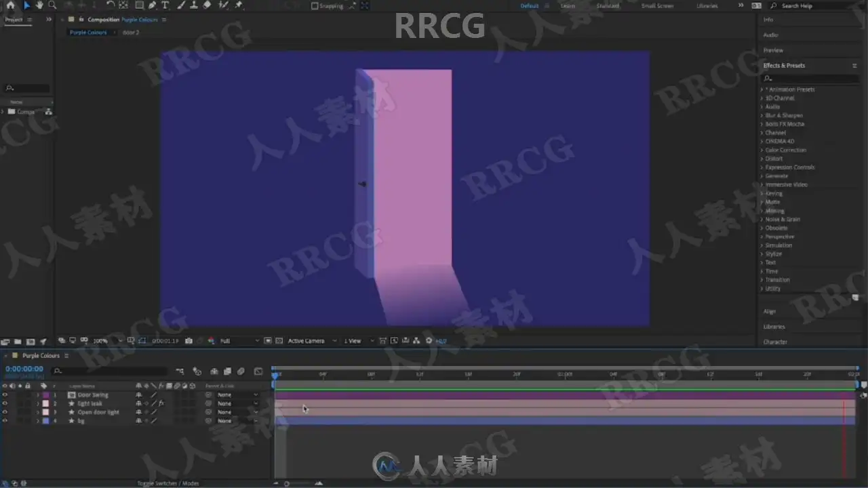Select the Pen tool

[x=153, y=5]
